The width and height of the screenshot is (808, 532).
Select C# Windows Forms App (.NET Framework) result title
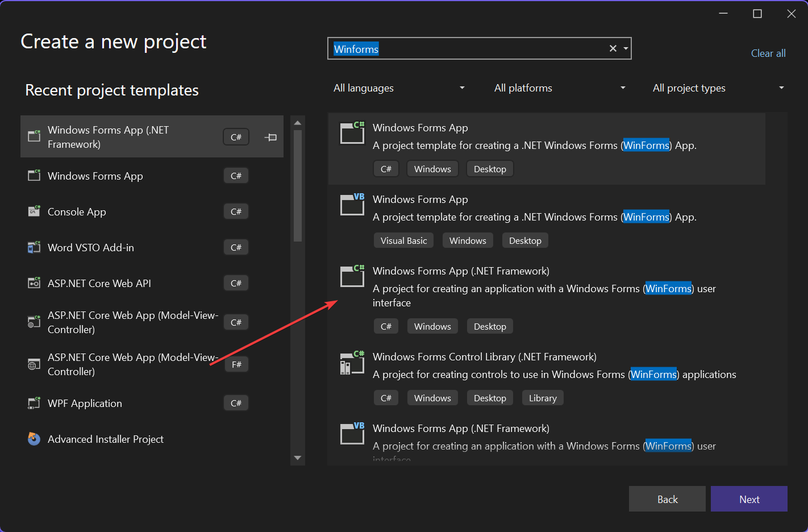tap(461, 271)
